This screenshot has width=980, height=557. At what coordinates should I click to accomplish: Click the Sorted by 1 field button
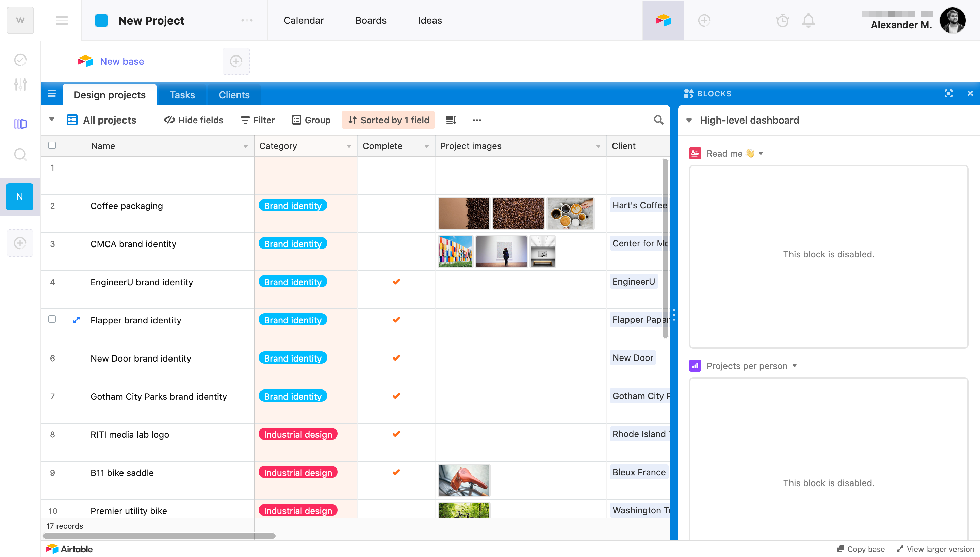click(x=388, y=120)
